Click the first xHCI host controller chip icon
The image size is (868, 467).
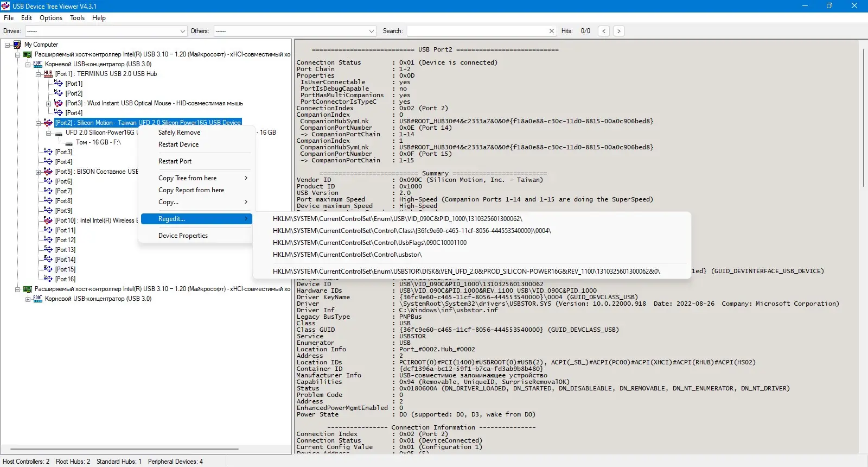pos(27,54)
